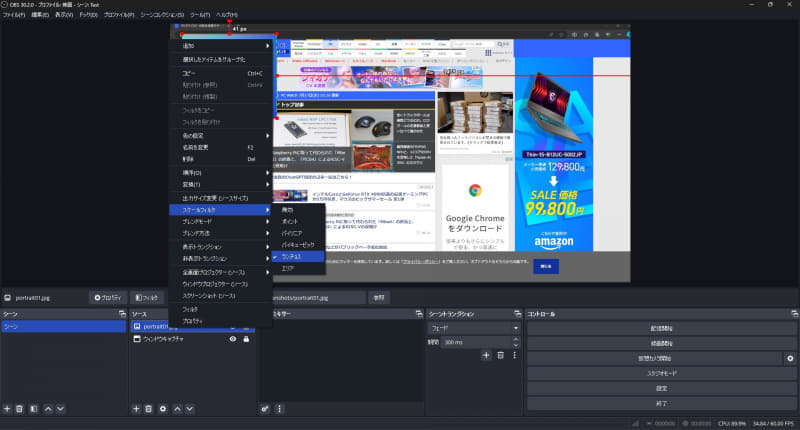The width and height of the screenshot is (800, 430).
Task: Open virtual camera settings gear
Action: tap(790, 359)
